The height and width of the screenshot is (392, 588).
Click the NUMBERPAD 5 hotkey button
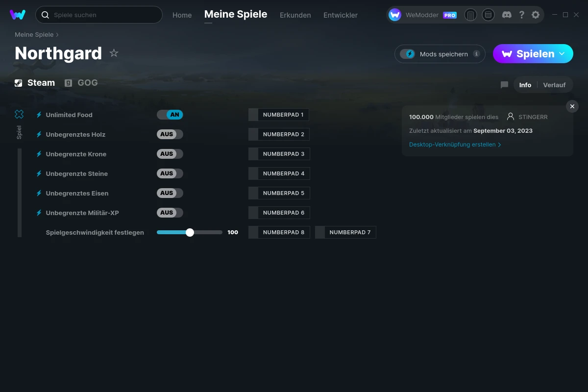279,193
